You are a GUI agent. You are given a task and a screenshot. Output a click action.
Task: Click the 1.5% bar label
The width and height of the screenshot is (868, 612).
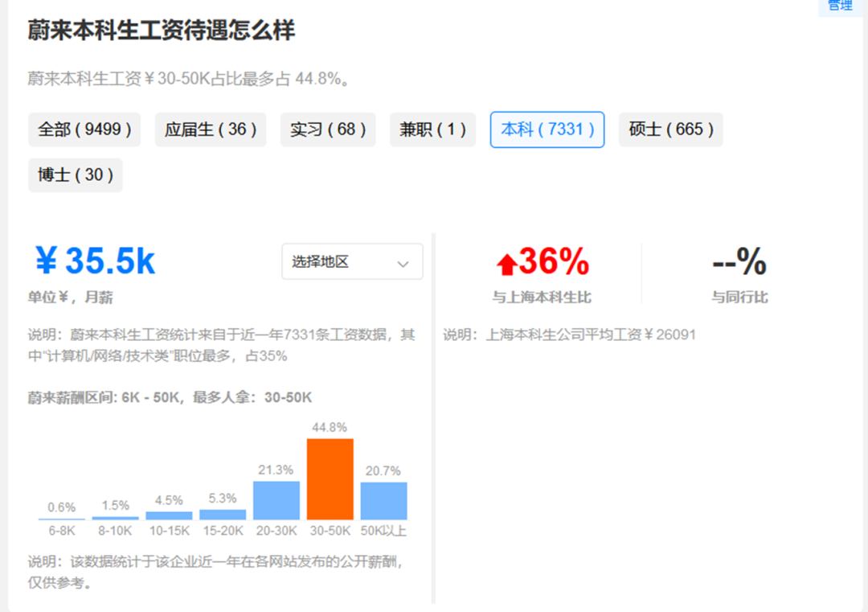(115, 505)
